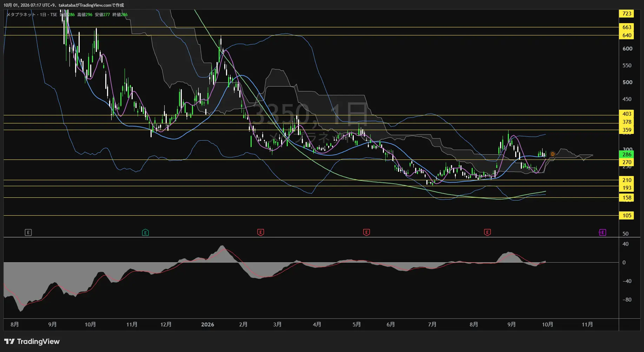
Task: Click the creation timestamp text at top
Action: [x=64, y=5]
